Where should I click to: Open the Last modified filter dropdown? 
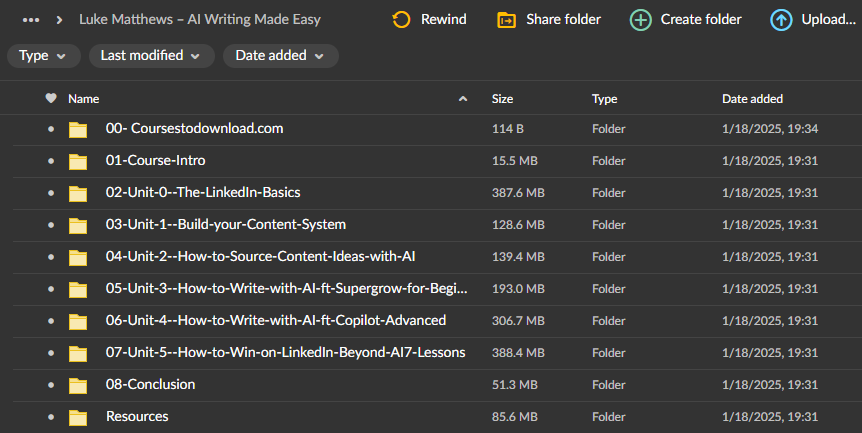(152, 56)
